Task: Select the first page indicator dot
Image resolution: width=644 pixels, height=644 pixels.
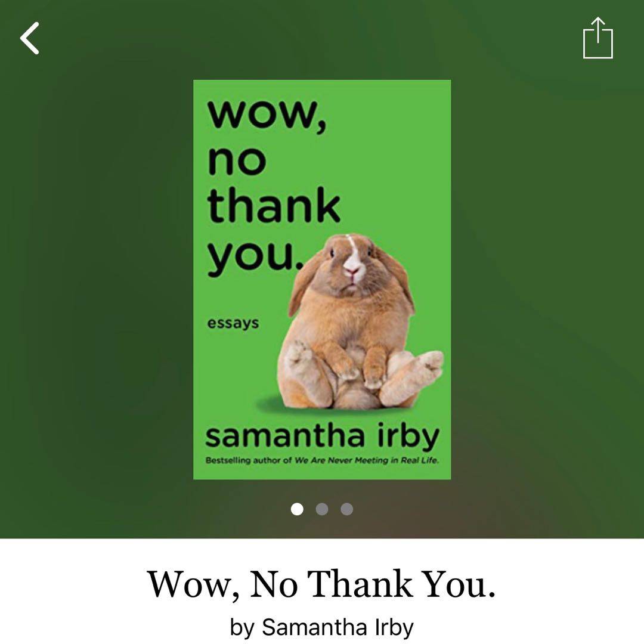Action: coord(297,509)
